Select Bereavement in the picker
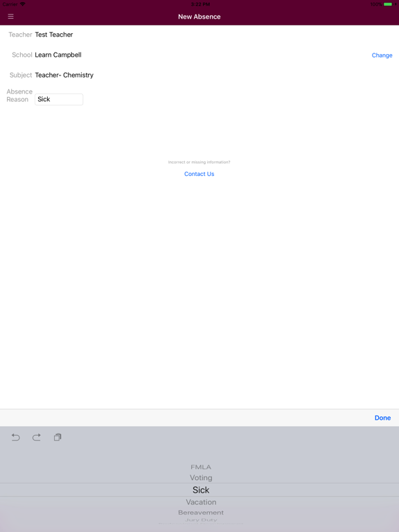 (201, 513)
